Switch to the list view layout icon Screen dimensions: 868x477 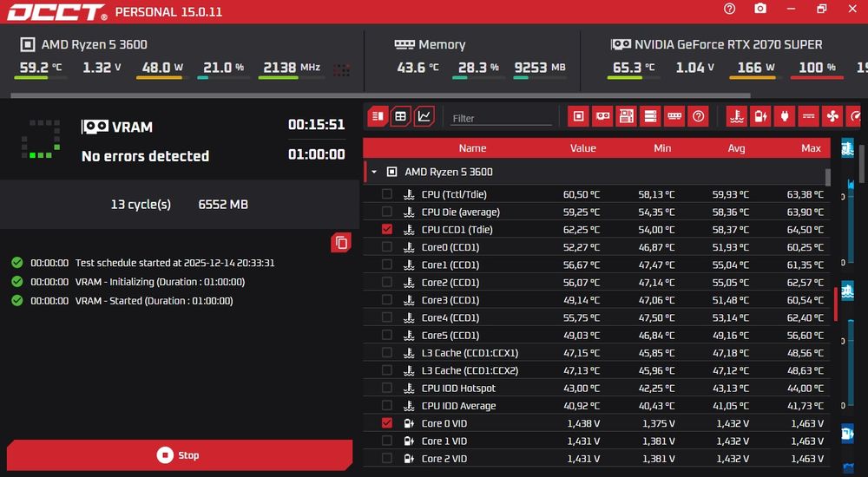(378, 116)
